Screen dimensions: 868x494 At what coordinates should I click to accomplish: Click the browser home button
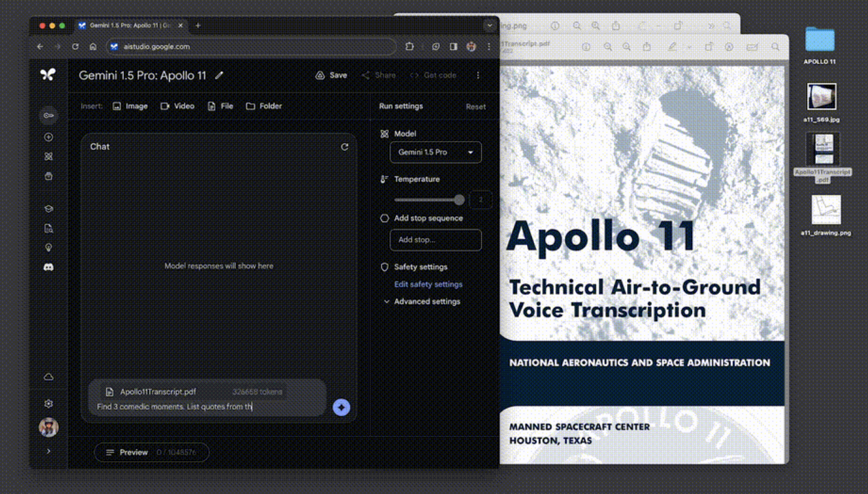[x=93, y=47]
